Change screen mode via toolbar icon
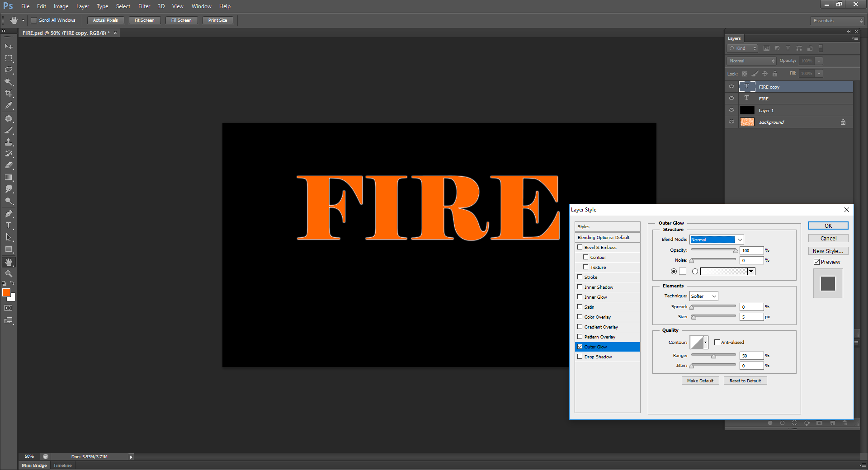Screen dimensions: 868x470 point(9,320)
